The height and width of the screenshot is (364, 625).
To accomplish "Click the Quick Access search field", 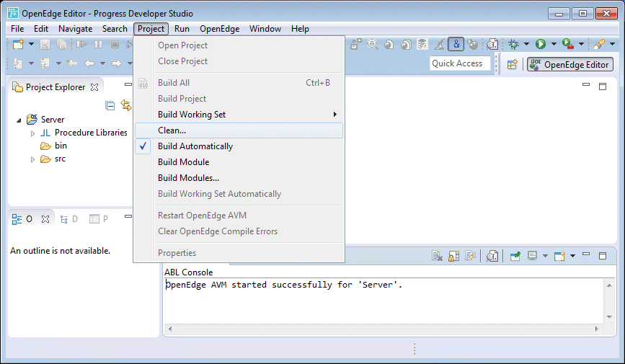I will click(460, 63).
